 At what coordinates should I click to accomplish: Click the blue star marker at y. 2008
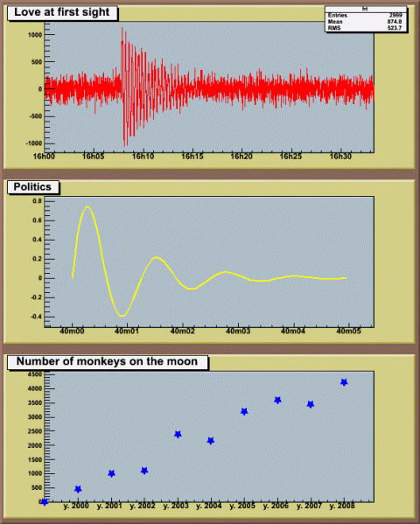[x=344, y=382]
